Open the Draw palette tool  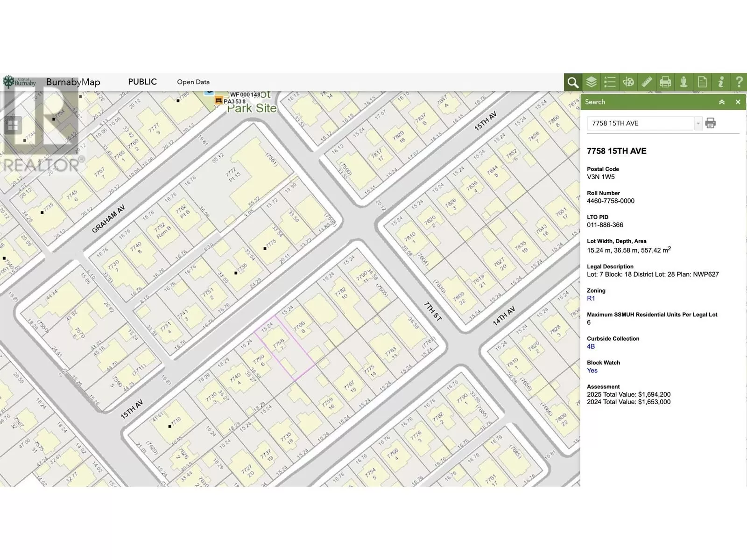[x=628, y=83]
